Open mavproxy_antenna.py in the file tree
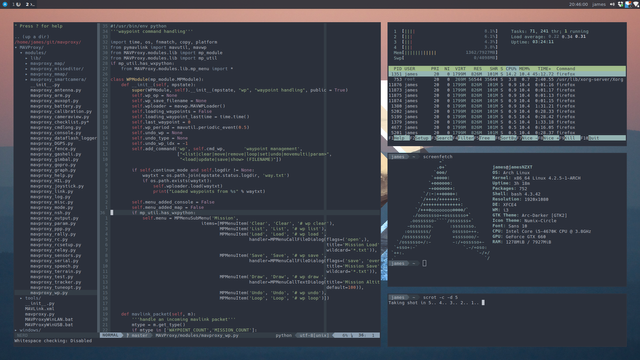The image size is (640, 360). pyautogui.click(x=56, y=90)
